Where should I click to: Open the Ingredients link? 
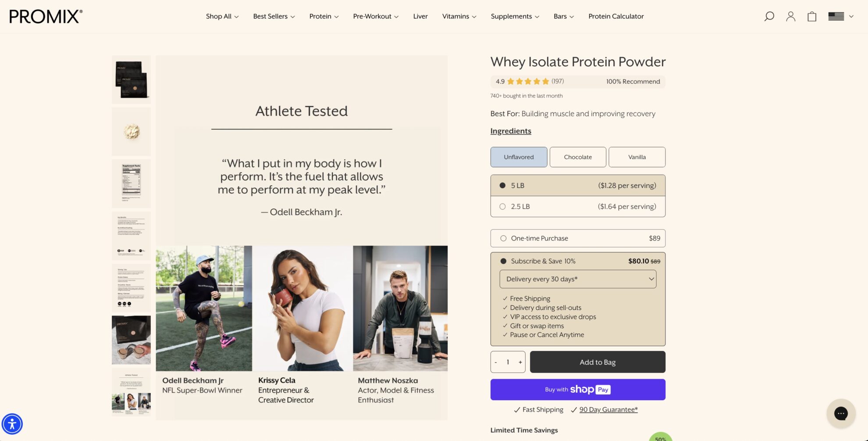tap(511, 131)
